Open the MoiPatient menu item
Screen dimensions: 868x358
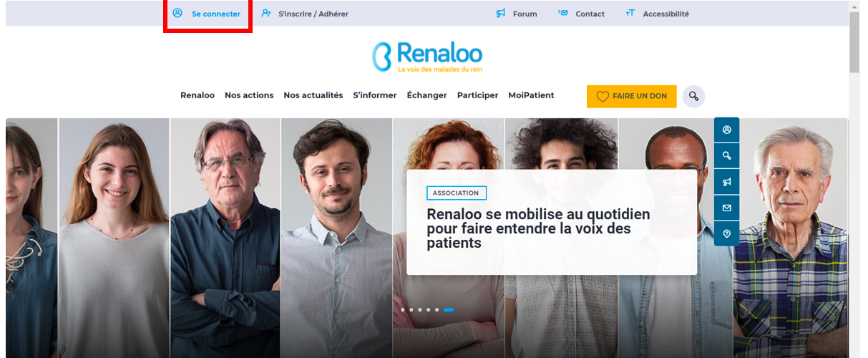coord(531,95)
